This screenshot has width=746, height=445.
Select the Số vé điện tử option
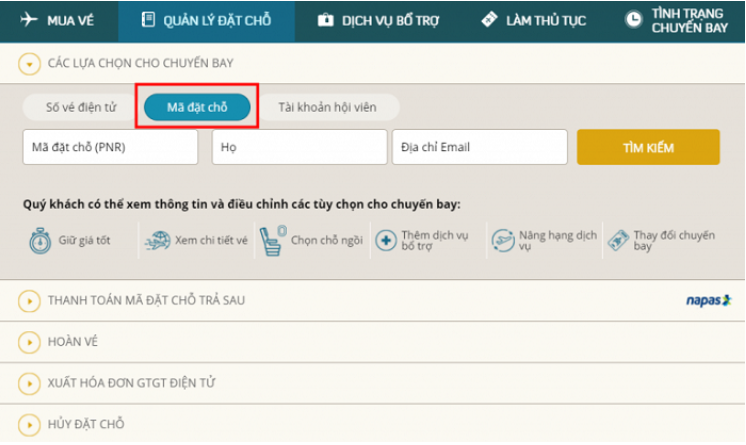[81, 107]
